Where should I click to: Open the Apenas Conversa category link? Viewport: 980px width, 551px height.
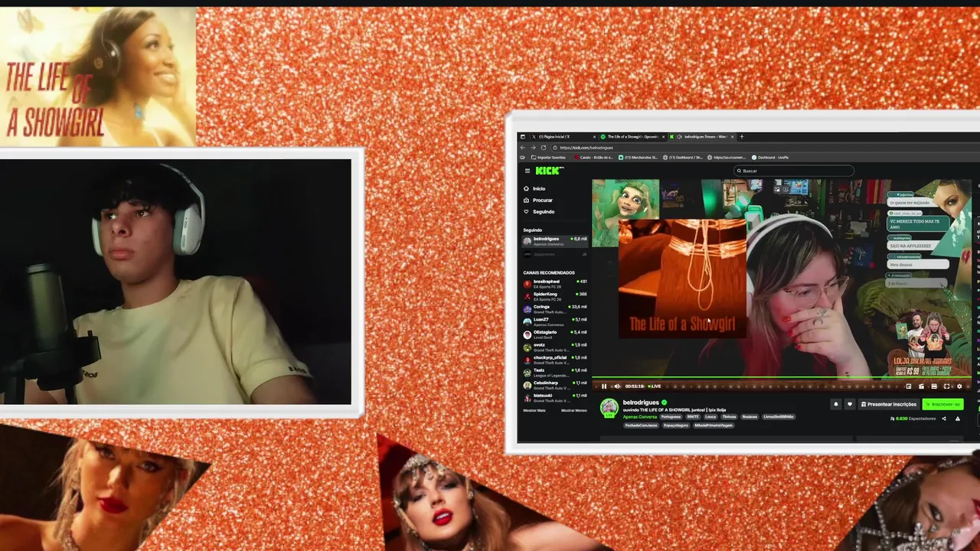[x=640, y=417]
